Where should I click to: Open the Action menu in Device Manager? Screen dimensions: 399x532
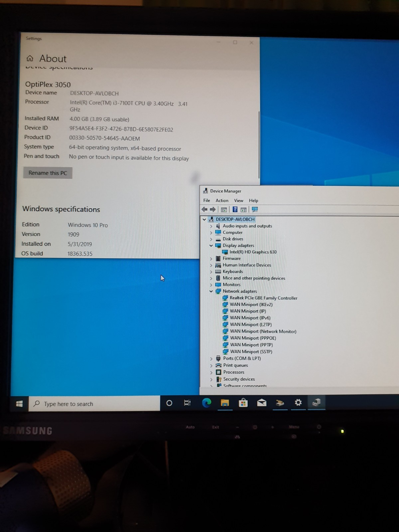click(222, 200)
